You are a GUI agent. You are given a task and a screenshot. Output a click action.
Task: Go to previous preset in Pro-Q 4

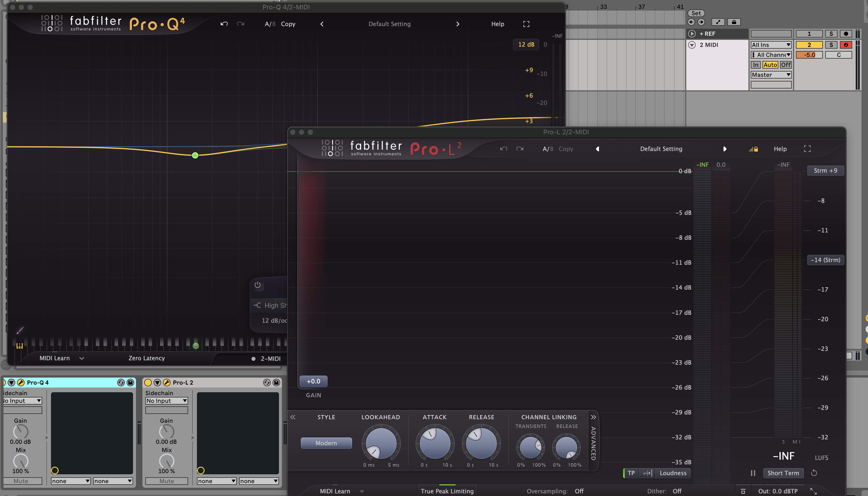pyautogui.click(x=322, y=24)
